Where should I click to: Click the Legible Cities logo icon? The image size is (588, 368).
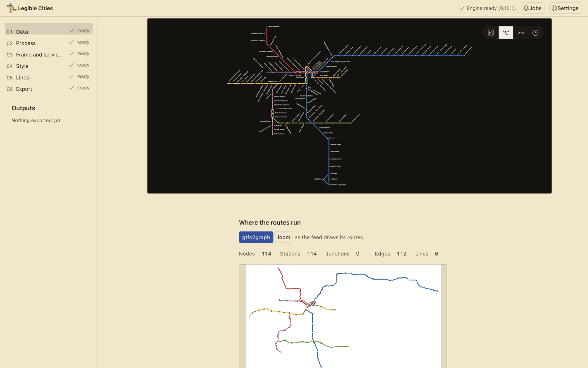tap(11, 8)
